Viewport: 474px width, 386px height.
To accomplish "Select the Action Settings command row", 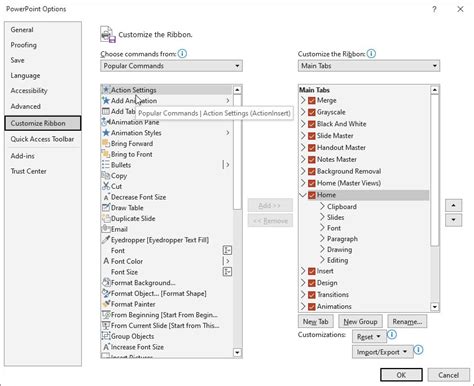I will (x=167, y=90).
